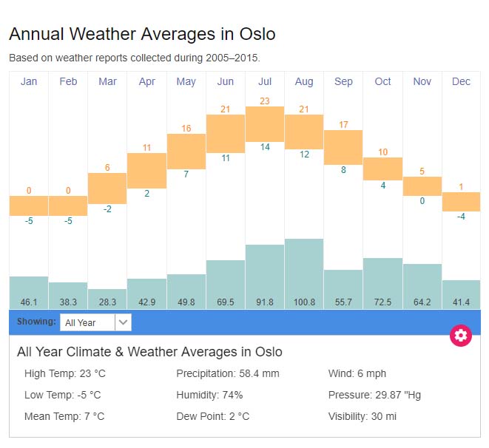Click August's precipitation bar showing 100.8

pos(304,270)
